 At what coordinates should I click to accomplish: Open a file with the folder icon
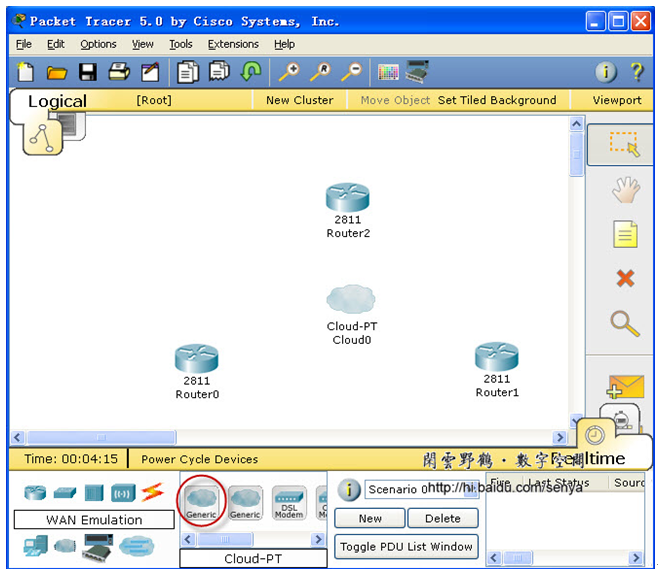[57, 73]
